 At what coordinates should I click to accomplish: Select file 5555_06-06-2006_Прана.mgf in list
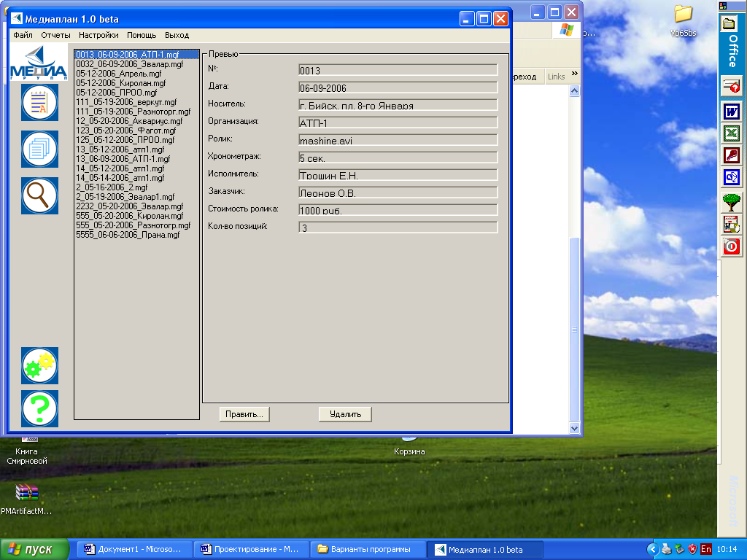(x=127, y=235)
